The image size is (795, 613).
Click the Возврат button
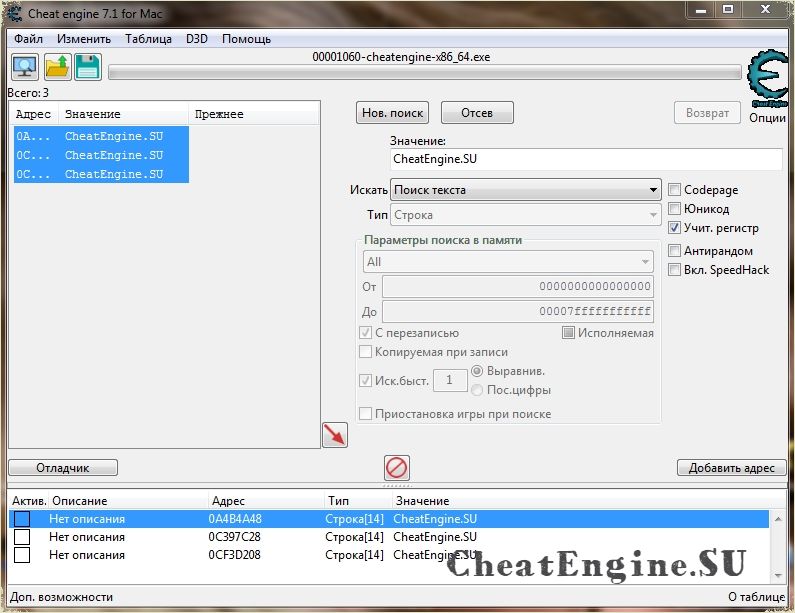tap(707, 113)
